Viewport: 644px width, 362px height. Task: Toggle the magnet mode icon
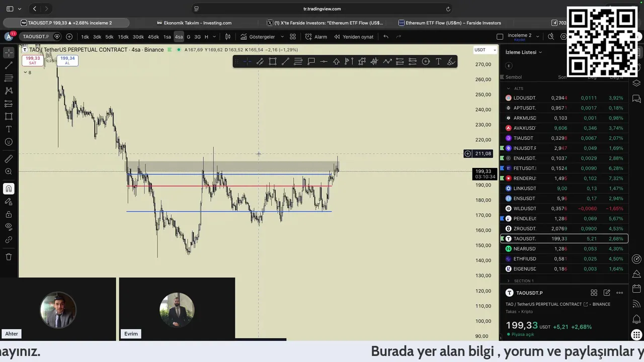pos(9,189)
